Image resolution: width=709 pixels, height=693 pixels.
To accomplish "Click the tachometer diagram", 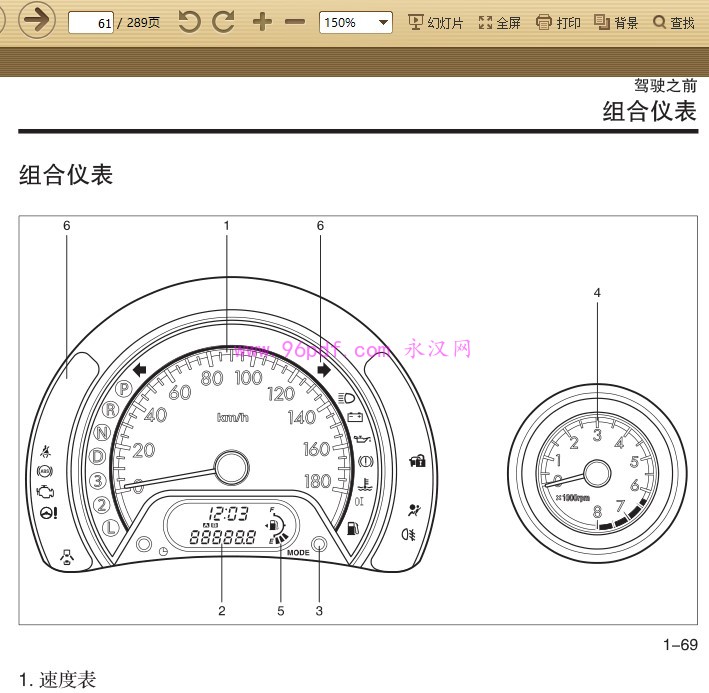I will pyautogui.click(x=597, y=473).
